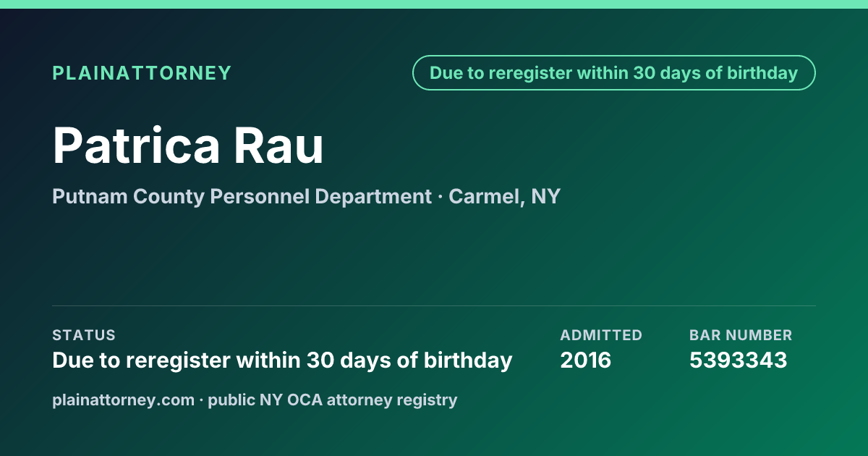868x456 pixels.
Task: Select bar number 5393343
Action: pos(738,360)
